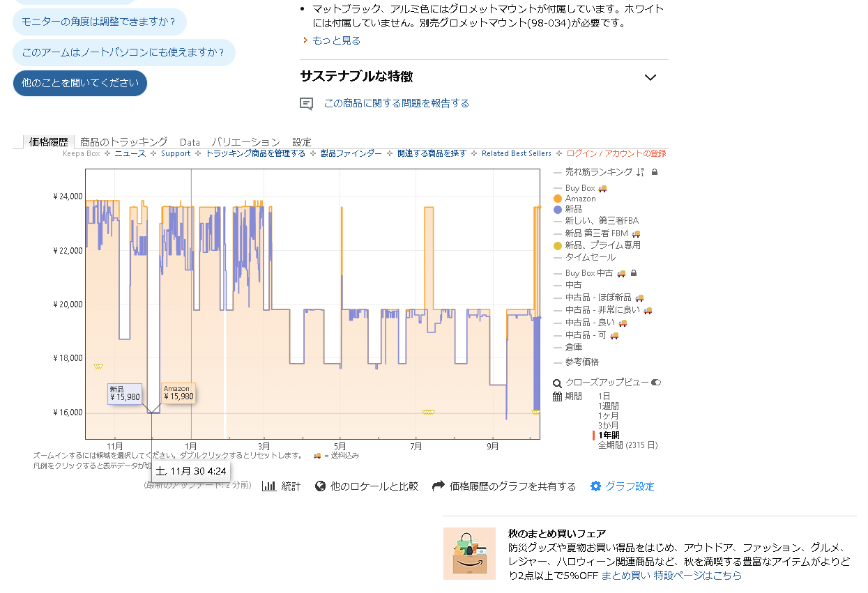
Task: Click the orange Amazon legend color dot
Action: [558, 198]
